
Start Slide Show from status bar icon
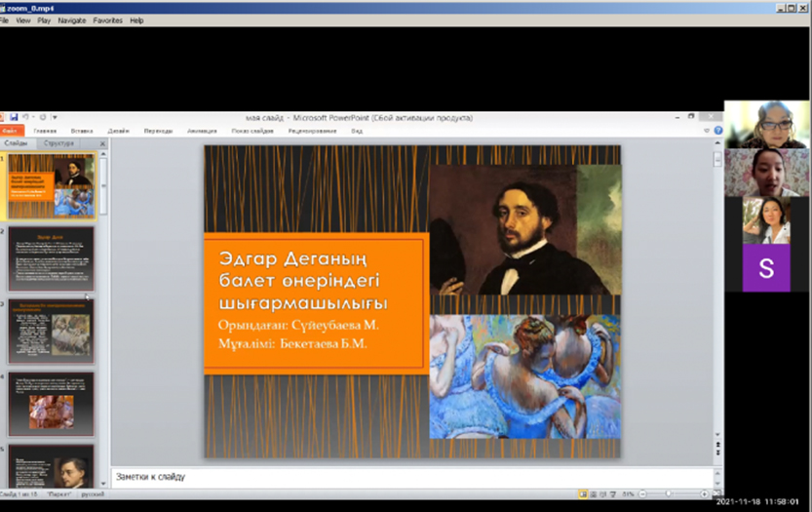[x=612, y=495]
